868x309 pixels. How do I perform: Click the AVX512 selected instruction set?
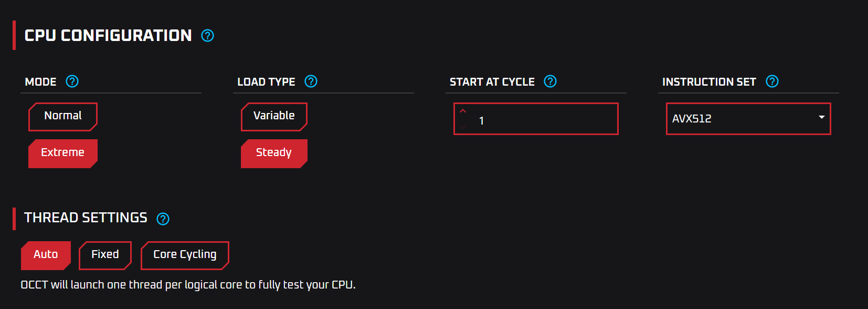692,119
